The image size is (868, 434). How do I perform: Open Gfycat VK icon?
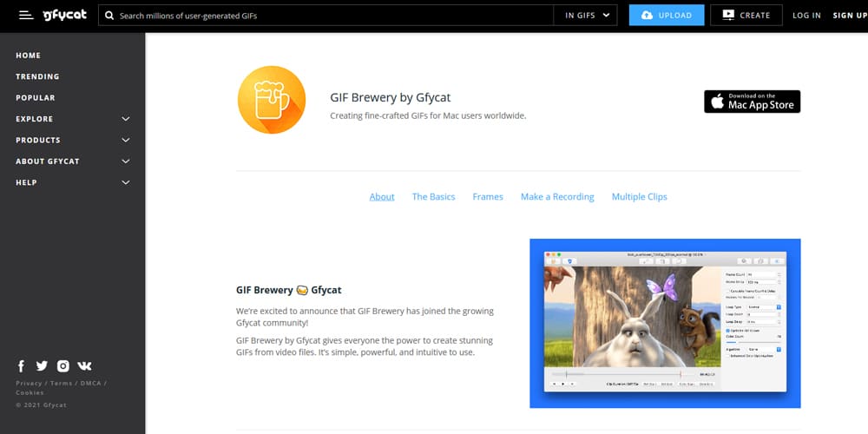[85, 366]
